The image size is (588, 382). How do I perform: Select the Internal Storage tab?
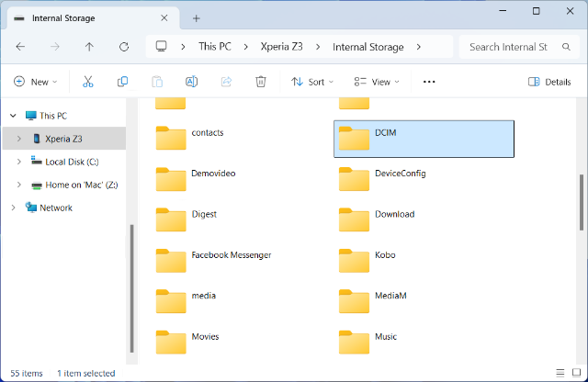83,17
